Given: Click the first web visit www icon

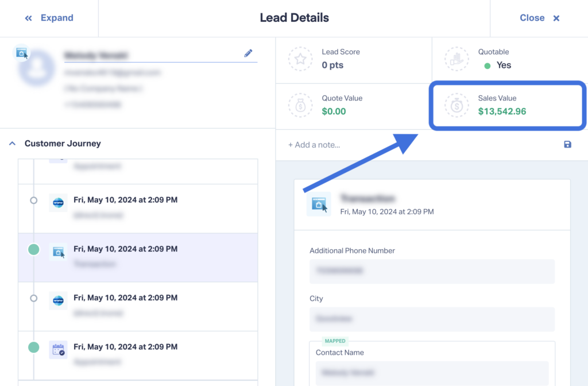Looking at the screenshot, I should point(58,203).
